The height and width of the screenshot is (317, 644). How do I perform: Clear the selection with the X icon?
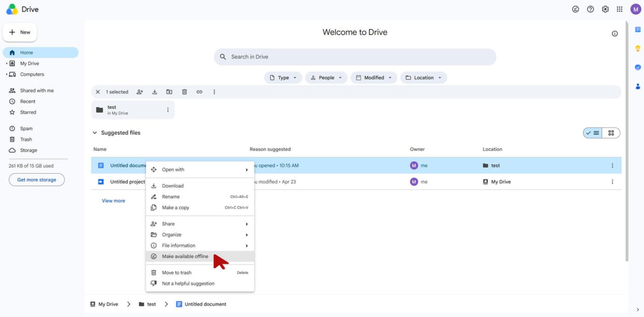(98, 92)
